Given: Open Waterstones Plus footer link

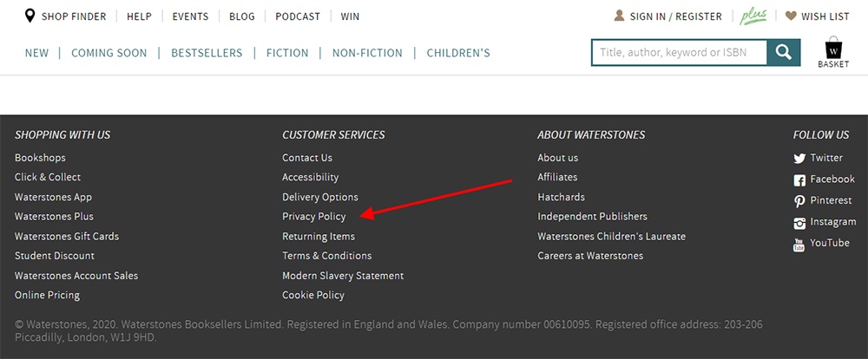Looking at the screenshot, I should (x=54, y=216).
